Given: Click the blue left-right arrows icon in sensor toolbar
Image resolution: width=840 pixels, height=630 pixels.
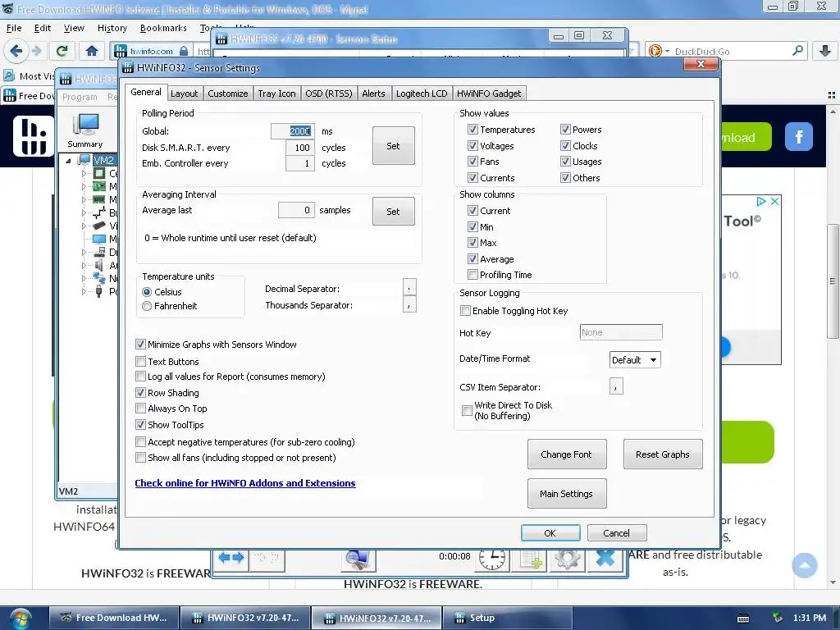Looking at the screenshot, I should 232,558.
